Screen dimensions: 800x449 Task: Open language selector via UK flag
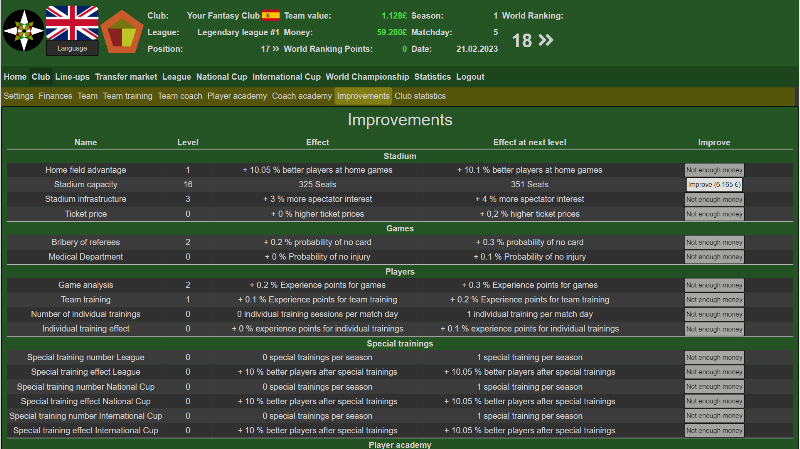[72, 22]
